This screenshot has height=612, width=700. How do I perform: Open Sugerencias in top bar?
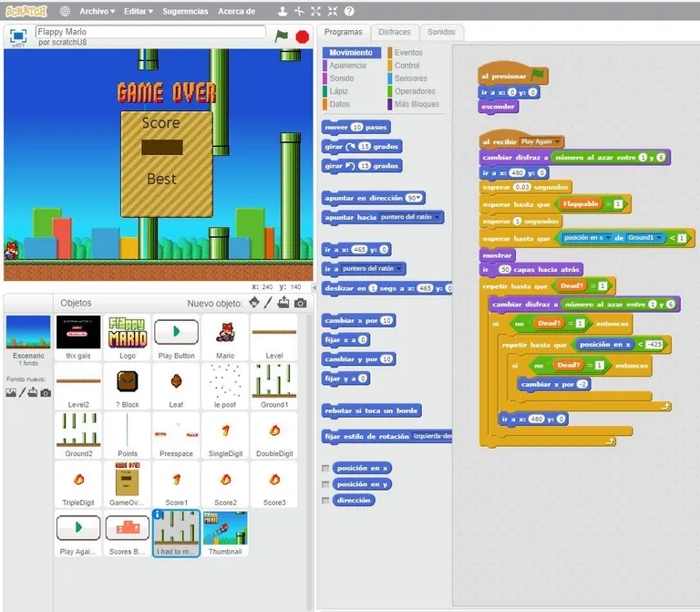[x=185, y=11]
